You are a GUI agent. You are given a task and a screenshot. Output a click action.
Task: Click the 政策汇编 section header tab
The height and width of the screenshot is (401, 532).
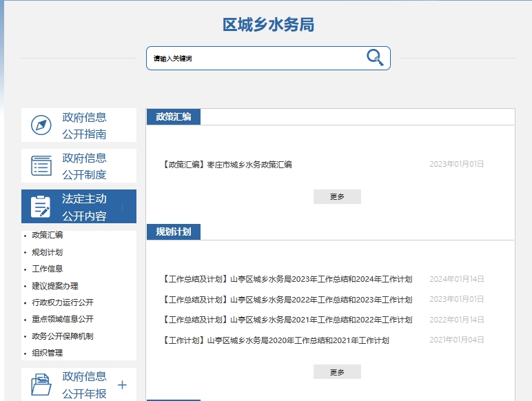[174, 116]
